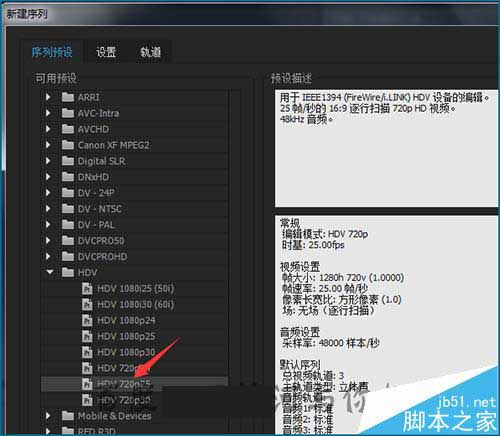The width and height of the screenshot is (500, 436).
Task: Select the HDV folder label
Action: pyautogui.click(x=87, y=273)
